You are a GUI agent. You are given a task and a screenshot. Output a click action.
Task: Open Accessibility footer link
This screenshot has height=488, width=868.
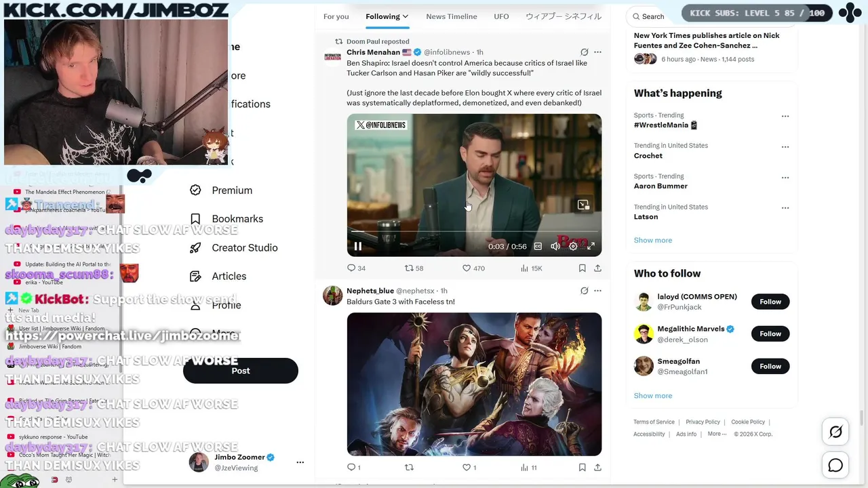pyautogui.click(x=649, y=434)
